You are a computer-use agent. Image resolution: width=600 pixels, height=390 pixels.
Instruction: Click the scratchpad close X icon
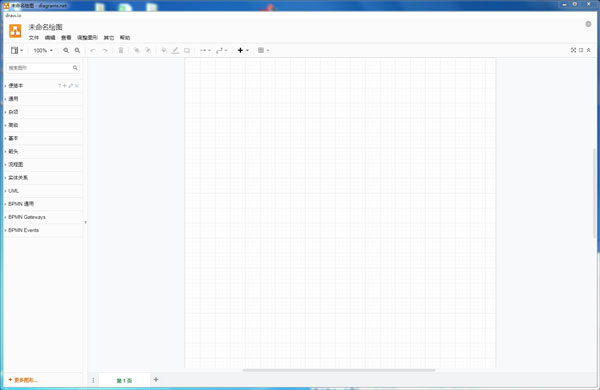point(77,86)
